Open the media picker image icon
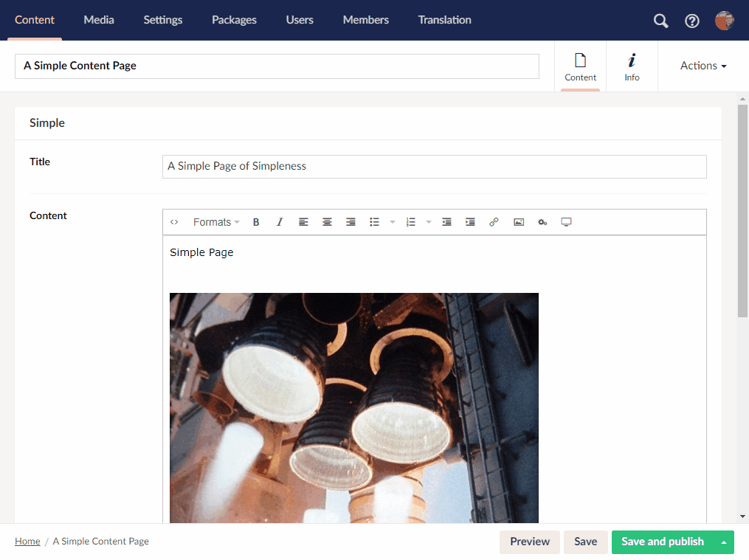 [x=519, y=222]
